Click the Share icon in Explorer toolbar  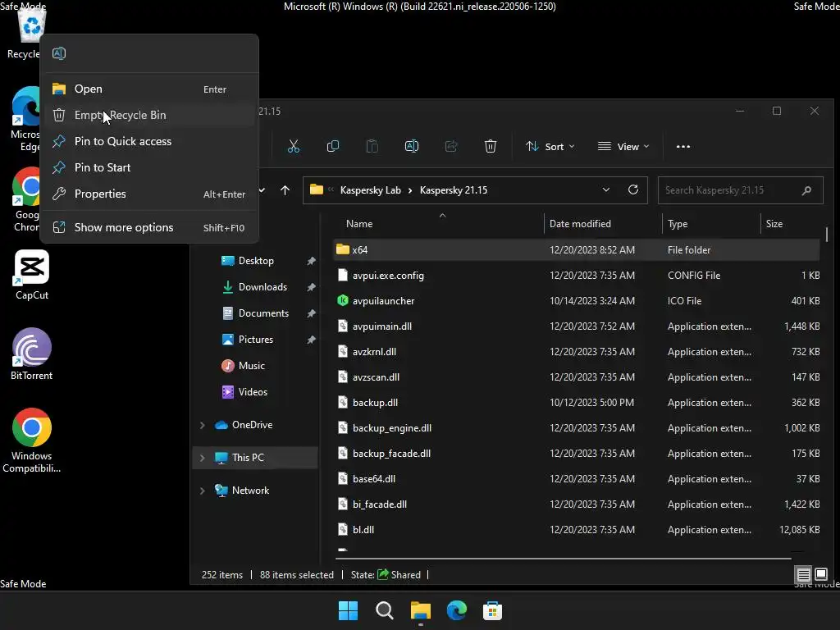click(451, 146)
